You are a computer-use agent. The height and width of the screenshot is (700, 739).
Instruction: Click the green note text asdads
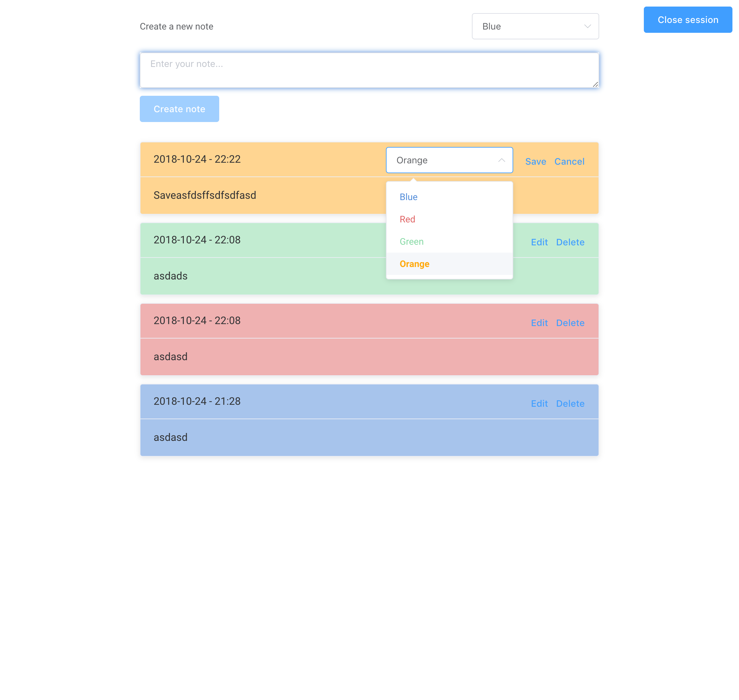[x=171, y=276]
